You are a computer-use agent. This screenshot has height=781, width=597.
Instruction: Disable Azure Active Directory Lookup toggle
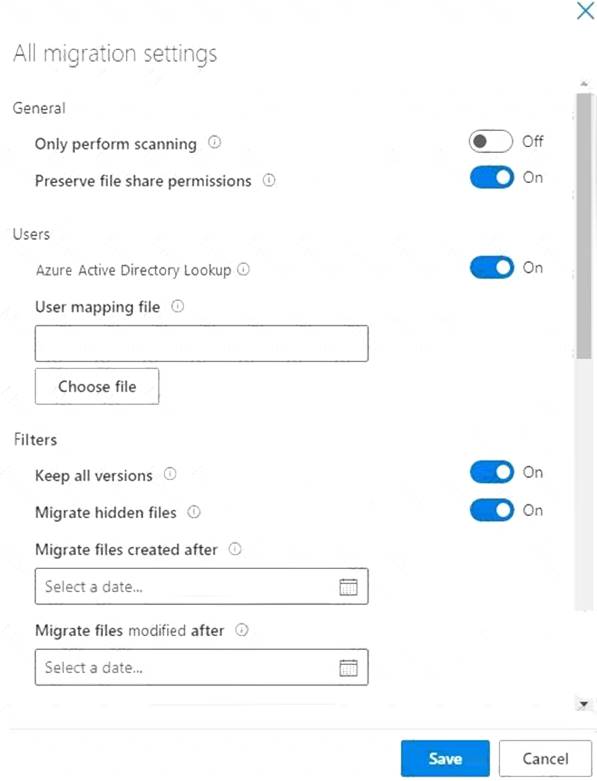[x=491, y=267]
